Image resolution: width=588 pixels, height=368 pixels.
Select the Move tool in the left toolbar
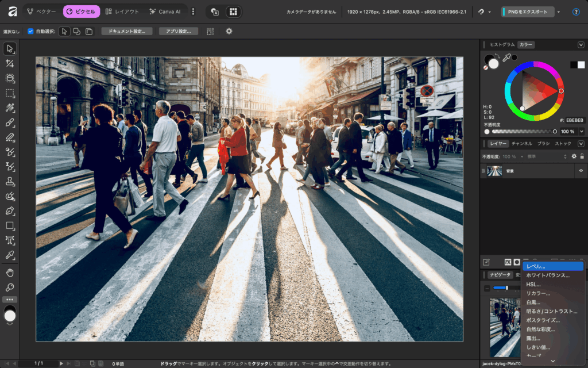point(10,49)
